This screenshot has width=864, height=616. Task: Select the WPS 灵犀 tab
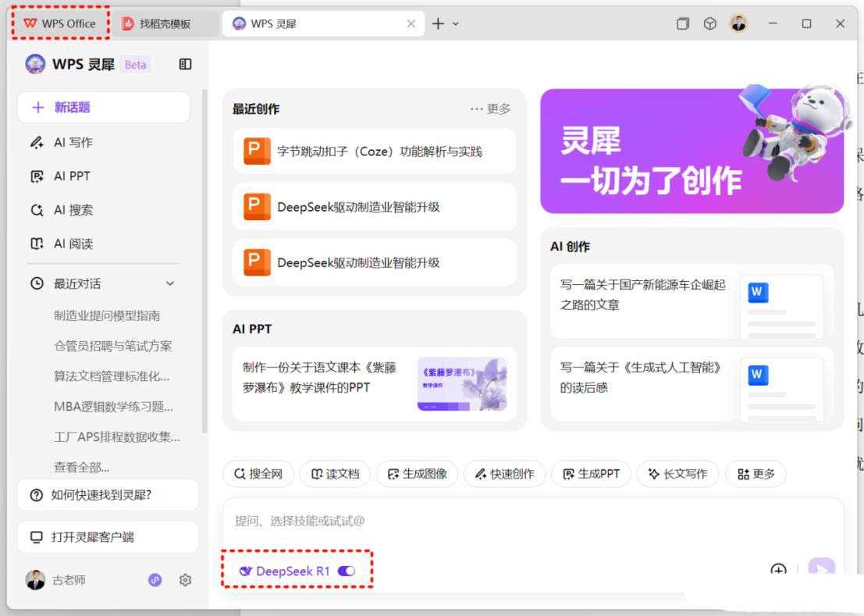[322, 23]
